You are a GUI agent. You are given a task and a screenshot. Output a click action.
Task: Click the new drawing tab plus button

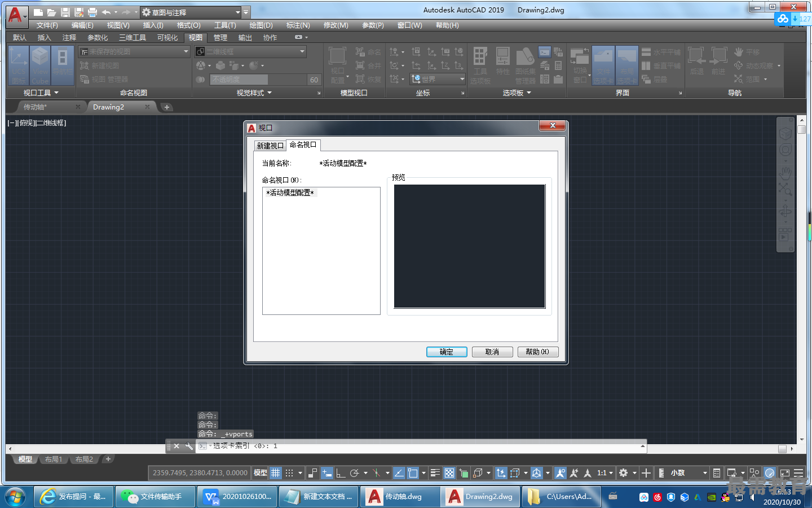point(166,107)
